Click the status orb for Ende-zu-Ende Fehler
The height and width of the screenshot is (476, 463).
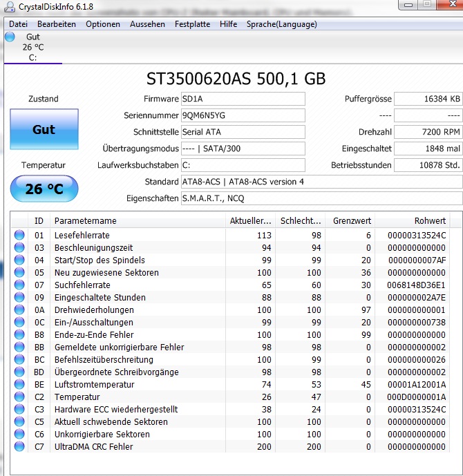pyautogui.click(x=19, y=334)
